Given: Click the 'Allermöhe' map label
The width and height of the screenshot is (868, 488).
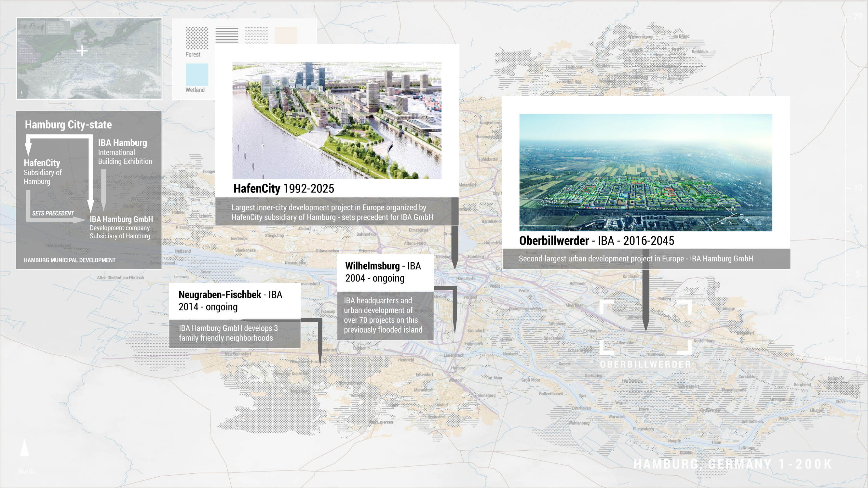Looking at the screenshot, I should 625,342.
